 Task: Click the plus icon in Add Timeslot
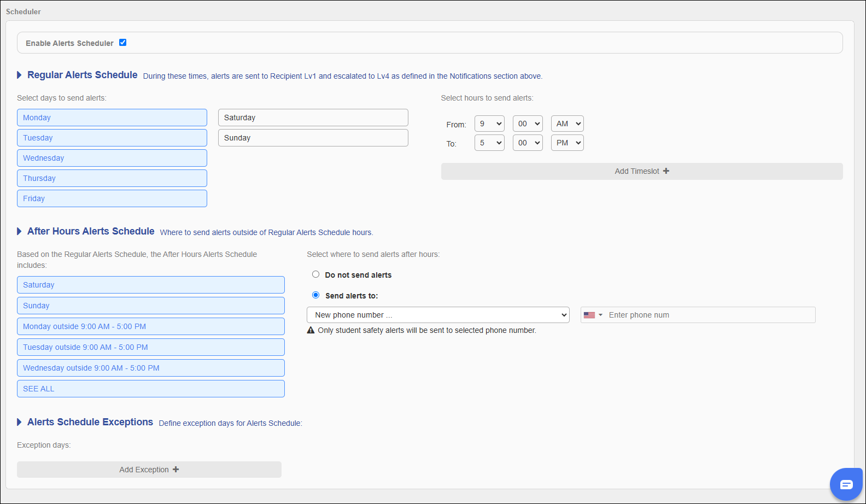[666, 171]
